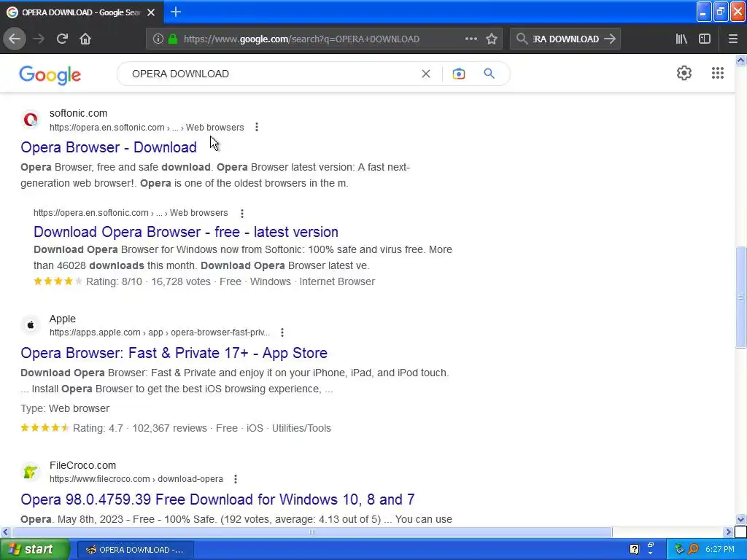
Task: Bookmark this page with the star
Action: click(x=492, y=39)
